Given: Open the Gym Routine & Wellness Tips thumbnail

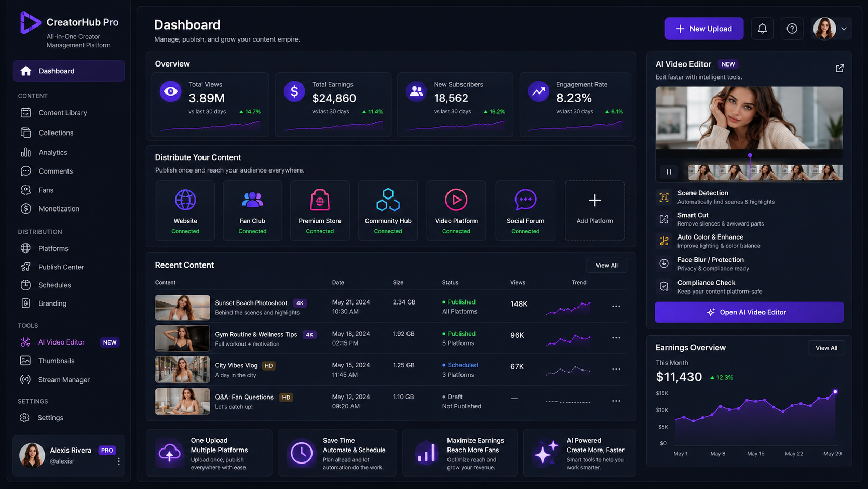Looking at the screenshot, I should pos(182,338).
